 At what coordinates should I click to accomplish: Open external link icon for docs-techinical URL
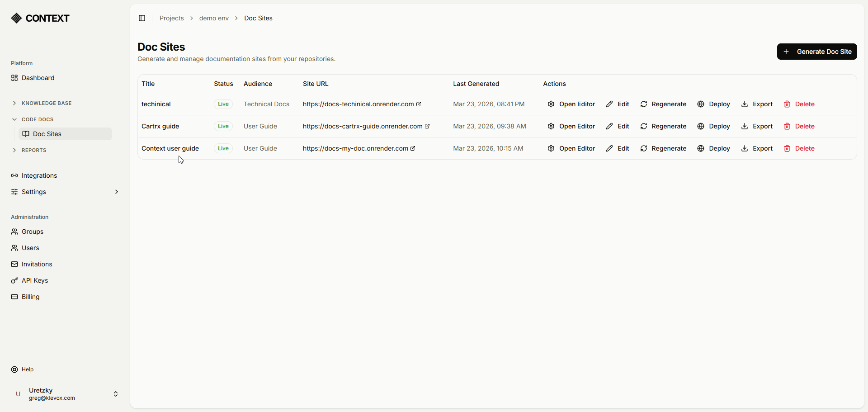pos(419,104)
